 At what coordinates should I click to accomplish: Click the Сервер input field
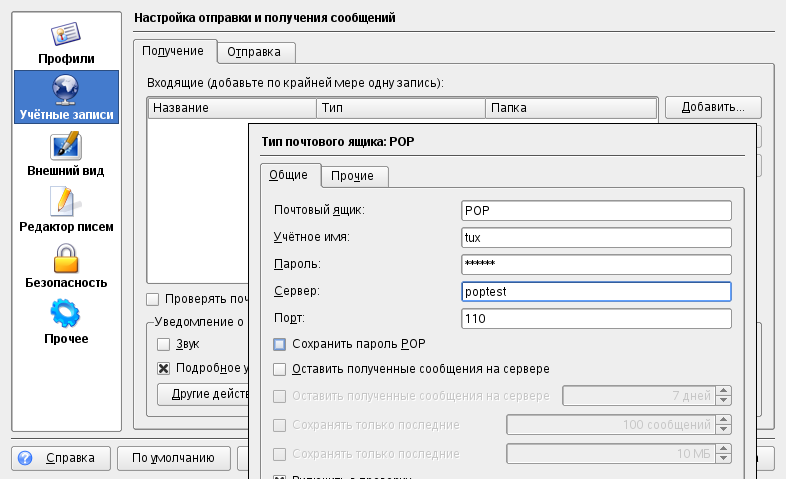click(x=596, y=291)
